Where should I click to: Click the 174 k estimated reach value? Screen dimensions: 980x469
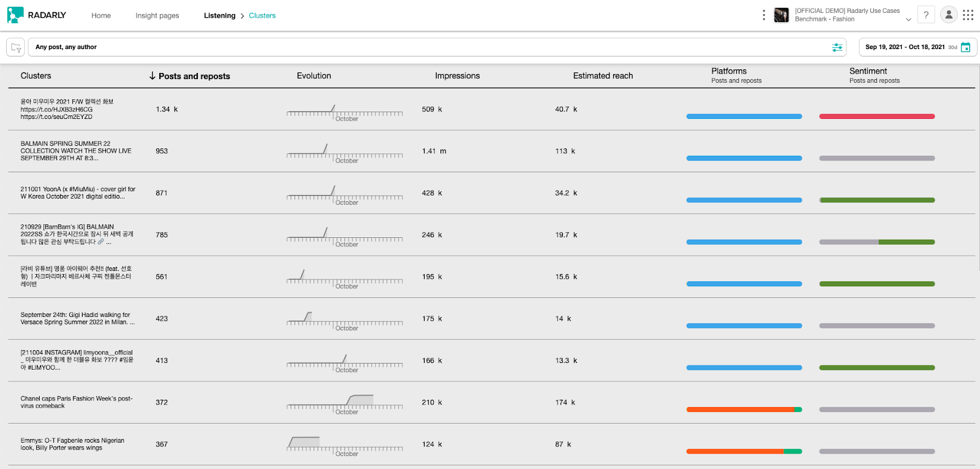point(565,402)
